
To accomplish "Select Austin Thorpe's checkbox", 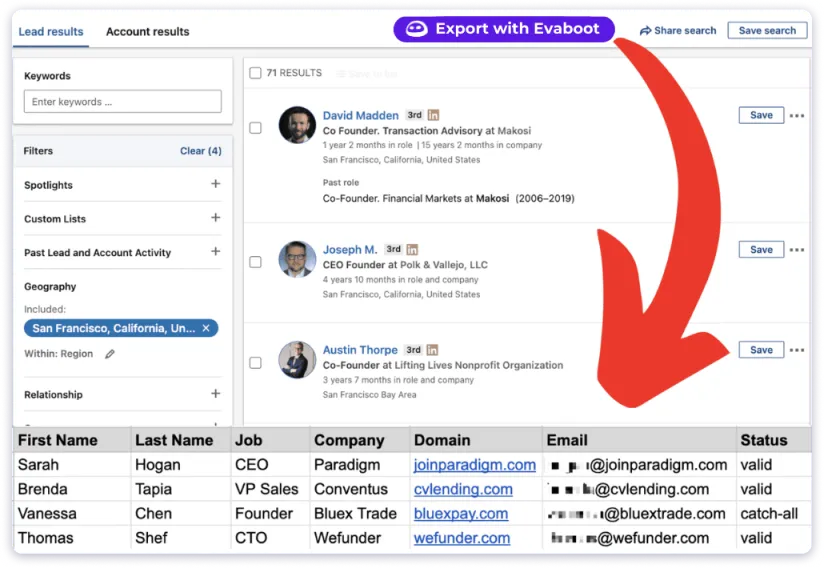I will pos(255,363).
